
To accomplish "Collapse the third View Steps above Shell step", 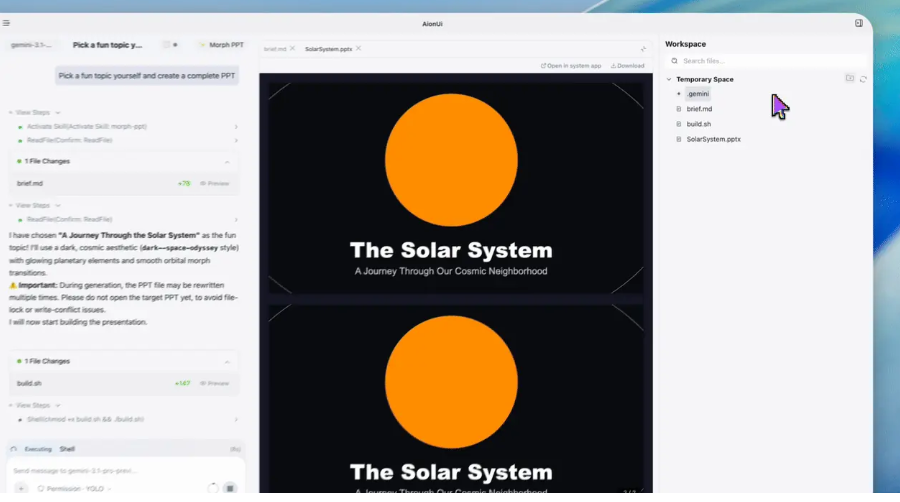I will tap(34, 406).
